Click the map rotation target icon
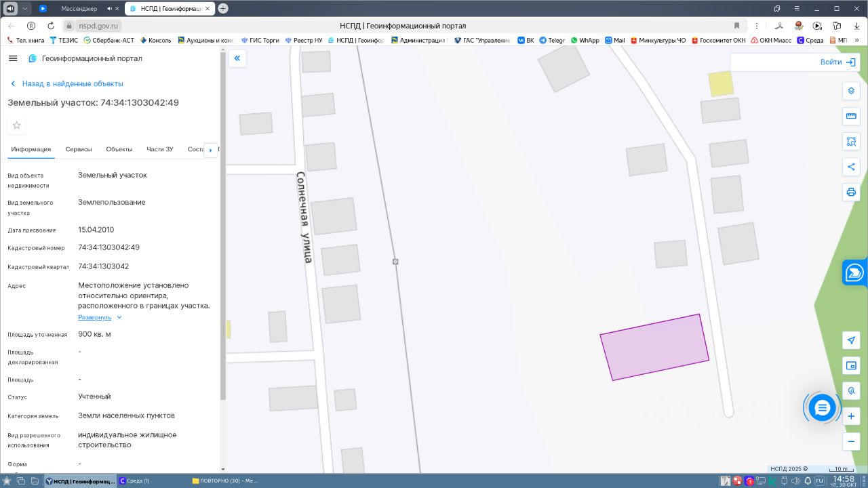Image resolution: width=868 pixels, height=488 pixels. [x=851, y=391]
